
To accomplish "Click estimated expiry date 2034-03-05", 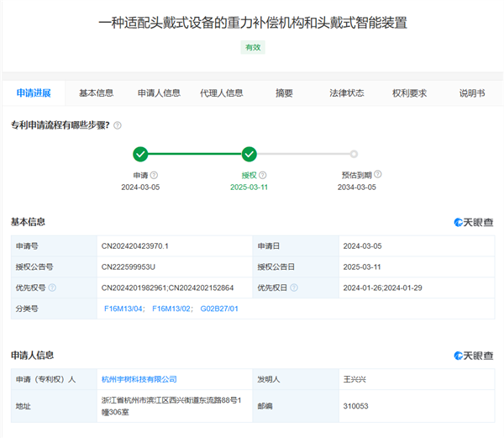I will coord(357,187).
